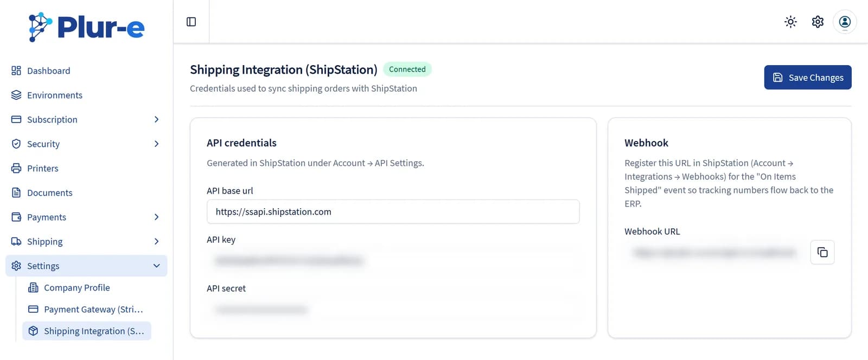
Task: Copy the Webhook URL
Action: (x=822, y=252)
